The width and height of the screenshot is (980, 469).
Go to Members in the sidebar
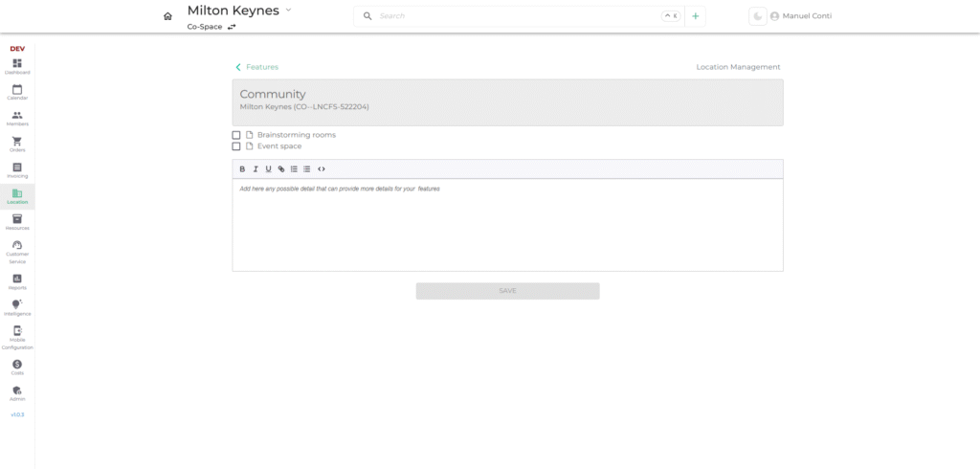[17, 118]
